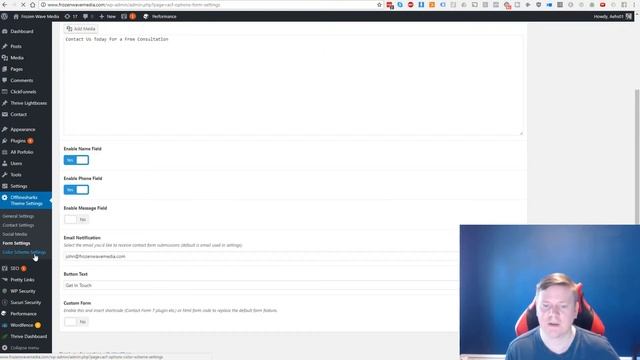
Task: Open the New content menu
Action: click(x=107, y=17)
